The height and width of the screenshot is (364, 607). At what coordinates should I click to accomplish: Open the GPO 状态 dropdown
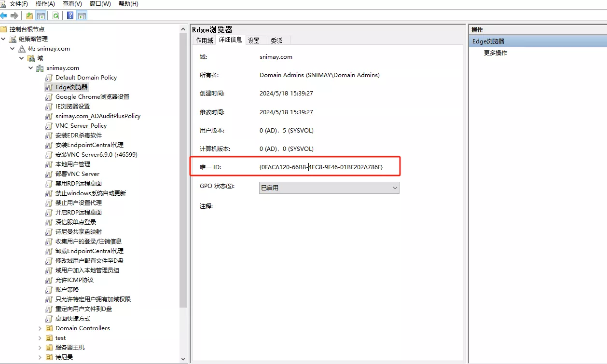tap(395, 188)
